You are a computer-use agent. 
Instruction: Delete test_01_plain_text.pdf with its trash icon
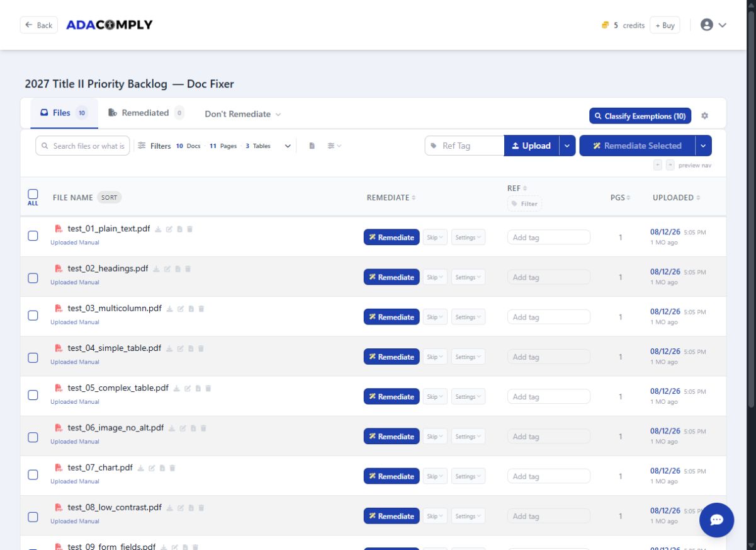[189, 229]
